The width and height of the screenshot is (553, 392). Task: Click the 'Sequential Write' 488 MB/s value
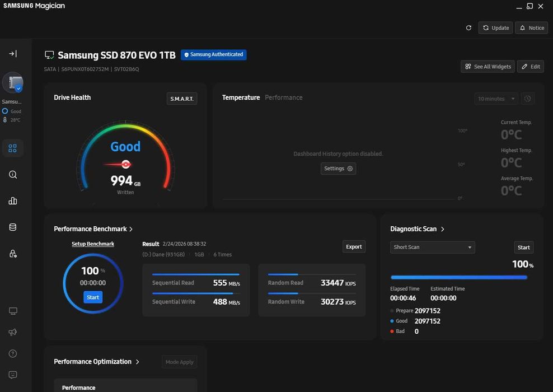click(x=227, y=302)
